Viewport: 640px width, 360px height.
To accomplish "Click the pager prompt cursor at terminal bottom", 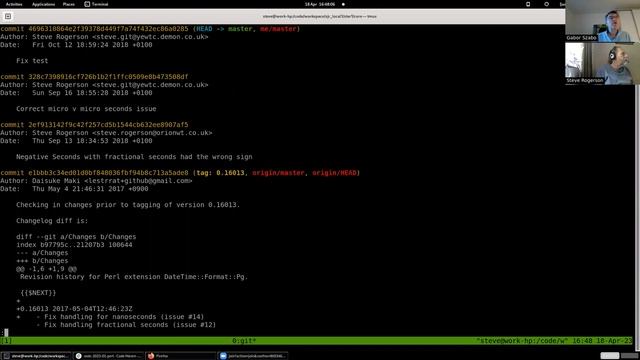I will (x=6, y=333).
